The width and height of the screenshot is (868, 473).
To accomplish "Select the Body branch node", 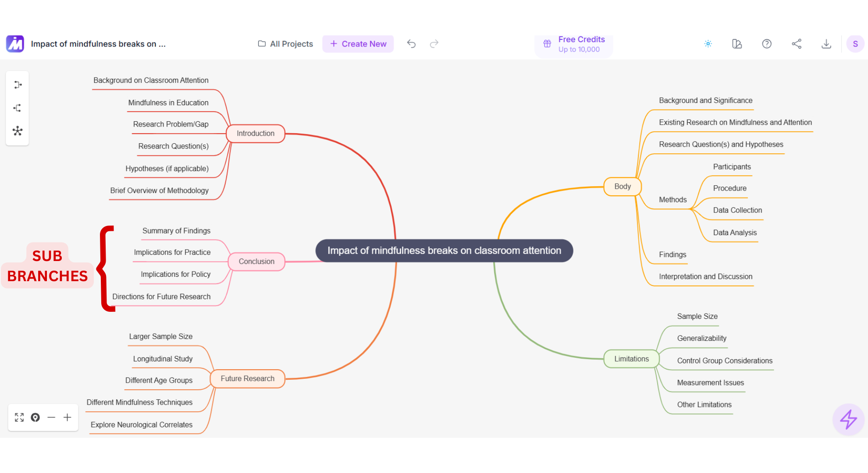I will [x=623, y=187].
